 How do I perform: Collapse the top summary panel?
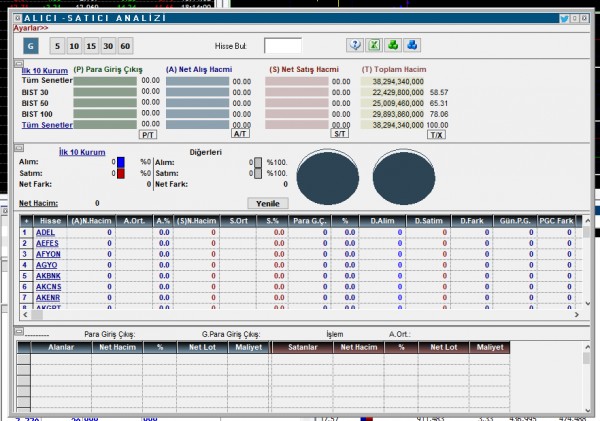(16, 66)
